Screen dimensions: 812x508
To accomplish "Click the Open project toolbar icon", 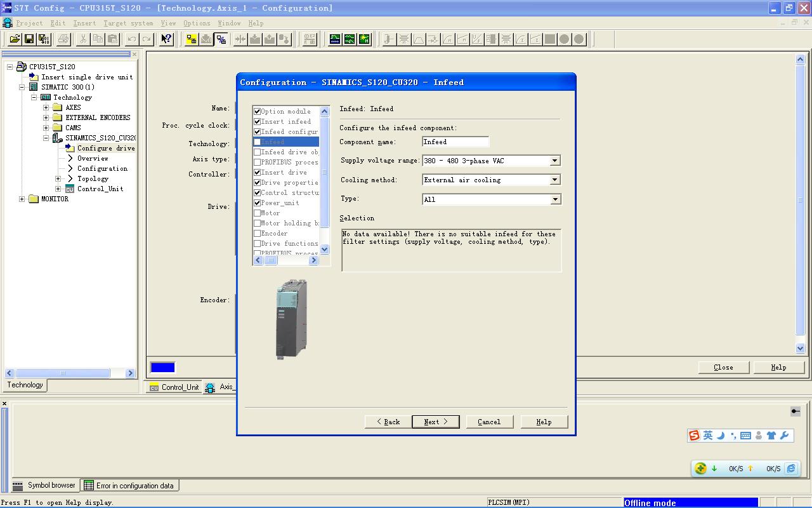I will (14, 39).
